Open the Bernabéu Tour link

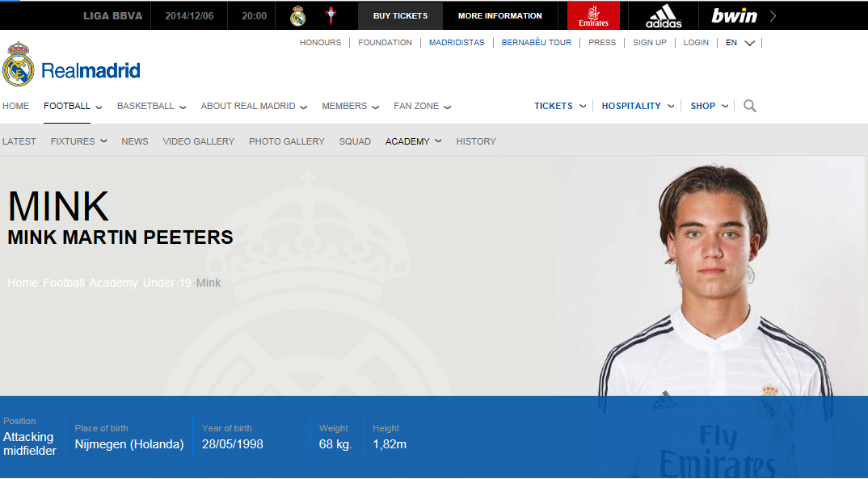(x=537, y=43)
